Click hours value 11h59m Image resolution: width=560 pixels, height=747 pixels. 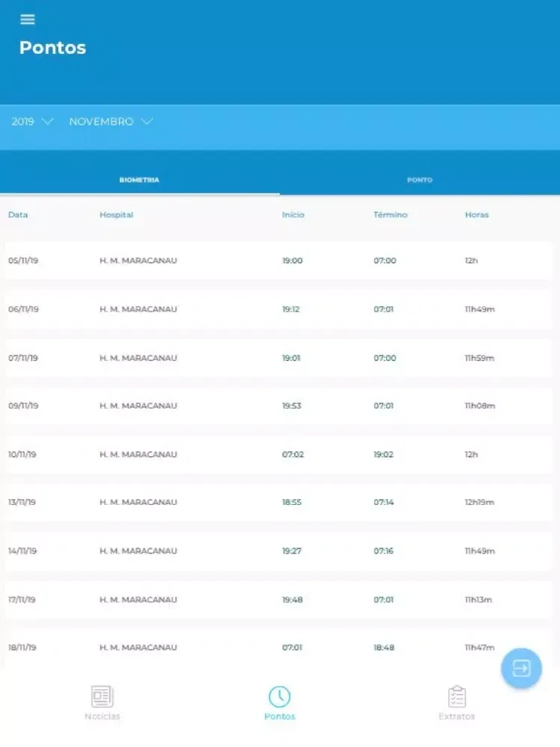point(479,358)
